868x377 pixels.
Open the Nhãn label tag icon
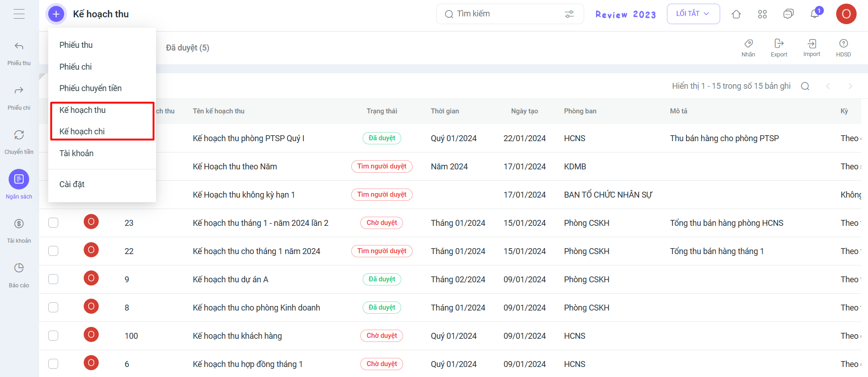tap(748, 47)
